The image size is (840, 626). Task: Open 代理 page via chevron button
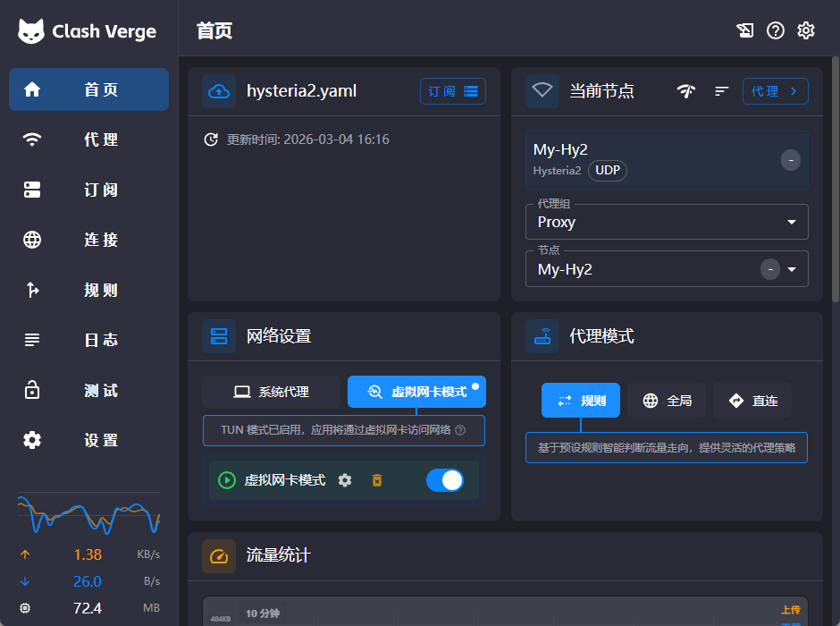pos(775,91)
